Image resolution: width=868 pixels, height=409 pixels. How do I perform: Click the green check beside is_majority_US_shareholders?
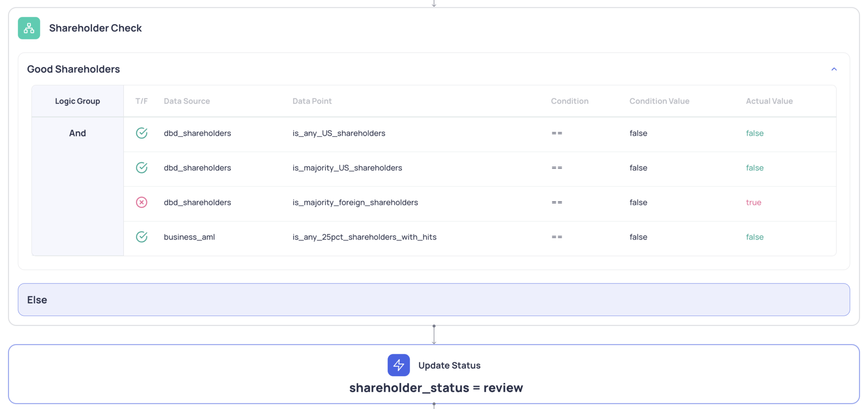[142, 168]
